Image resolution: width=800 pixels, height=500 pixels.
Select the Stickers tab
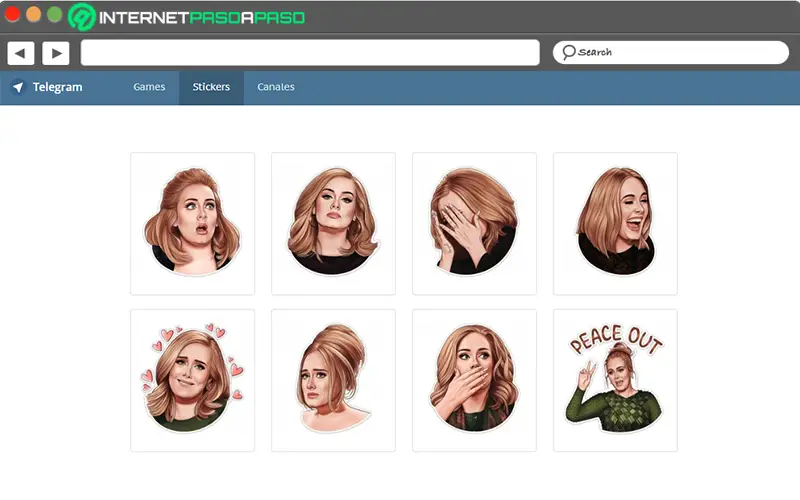coord(211,87)
